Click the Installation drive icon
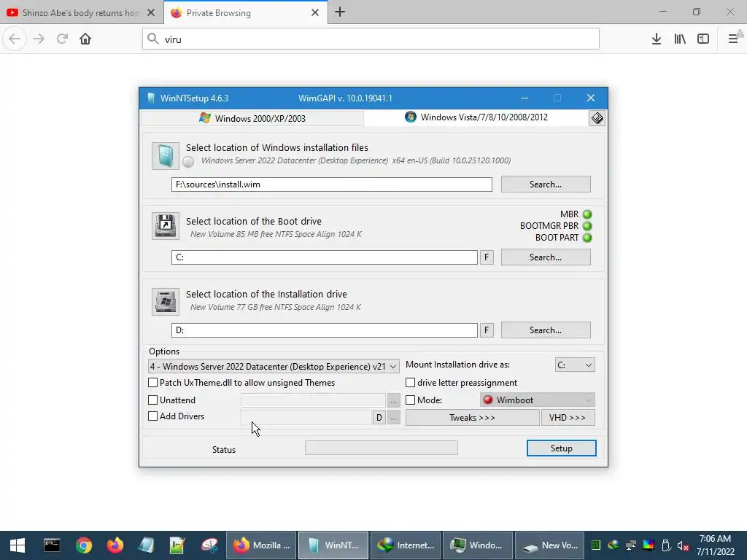 166,301
